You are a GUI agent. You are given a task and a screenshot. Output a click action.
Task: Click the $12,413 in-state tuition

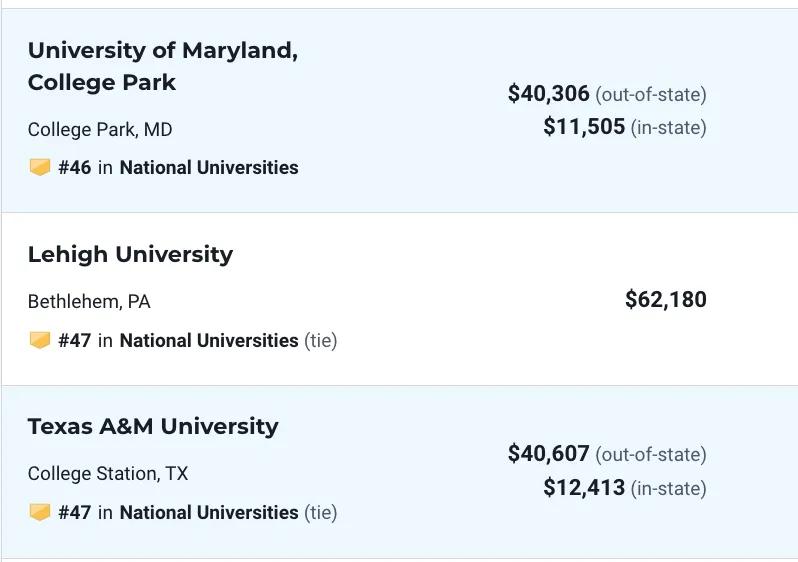coord(584,487)
